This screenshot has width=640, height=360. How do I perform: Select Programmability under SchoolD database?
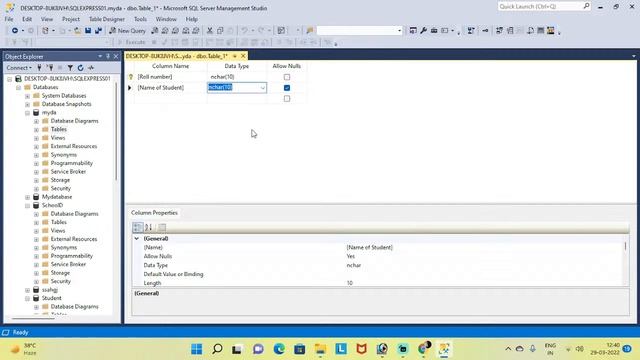tap(71, 256)
